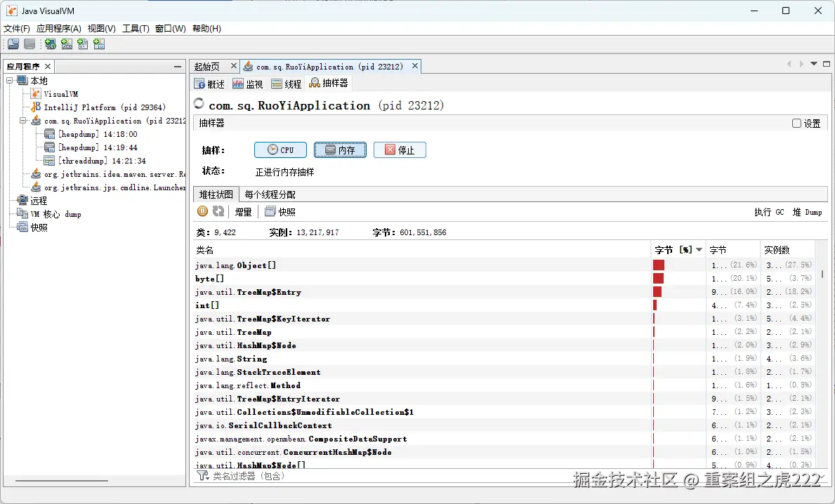Maximize the editor window area

827,64
